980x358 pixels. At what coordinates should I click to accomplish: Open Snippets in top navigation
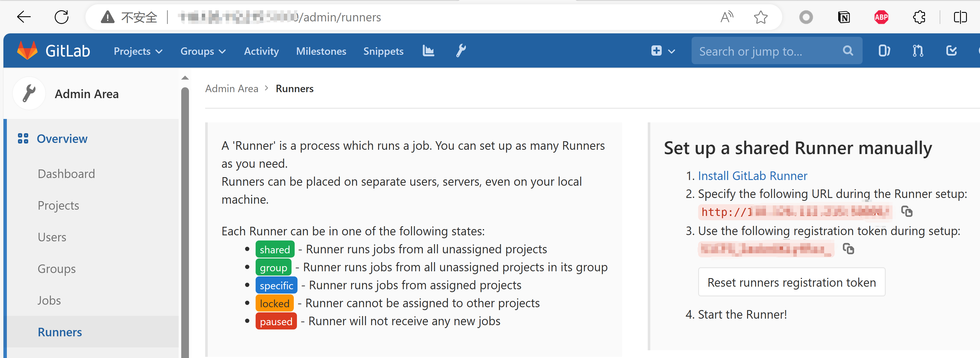pyautogui.click(x=383, y=51)
